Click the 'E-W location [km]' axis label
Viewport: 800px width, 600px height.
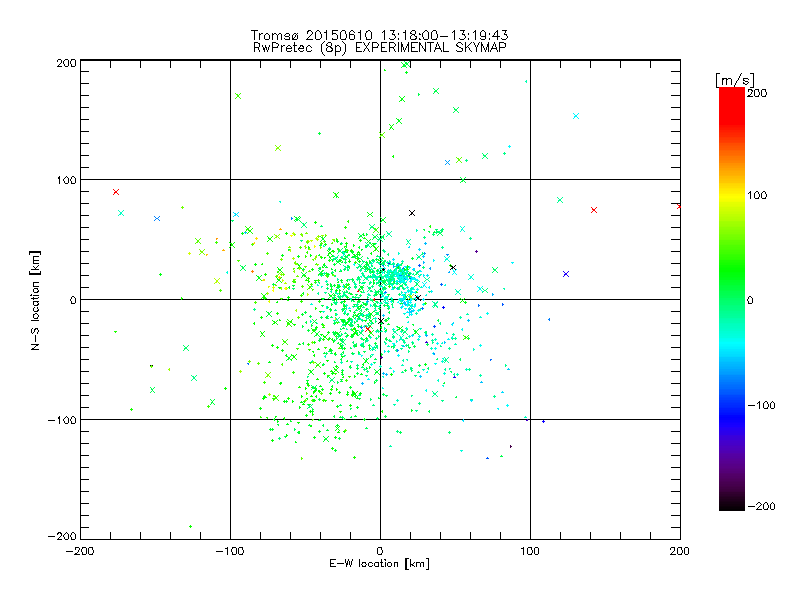(x=379, y=564)
